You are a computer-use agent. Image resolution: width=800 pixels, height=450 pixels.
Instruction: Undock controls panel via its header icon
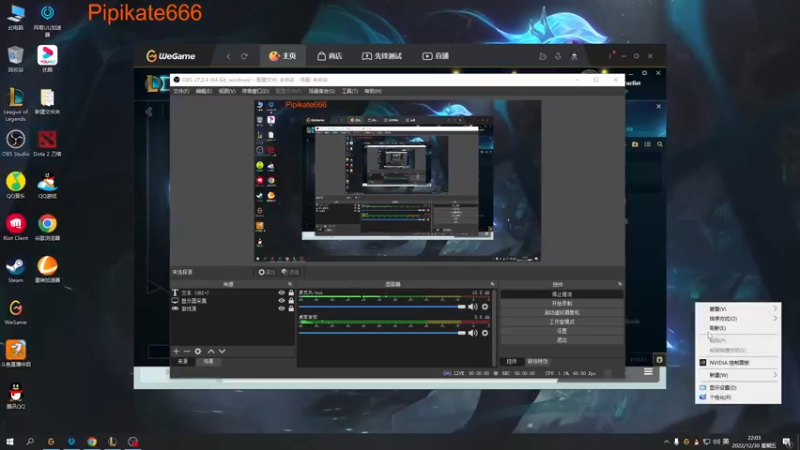[619, 284]
